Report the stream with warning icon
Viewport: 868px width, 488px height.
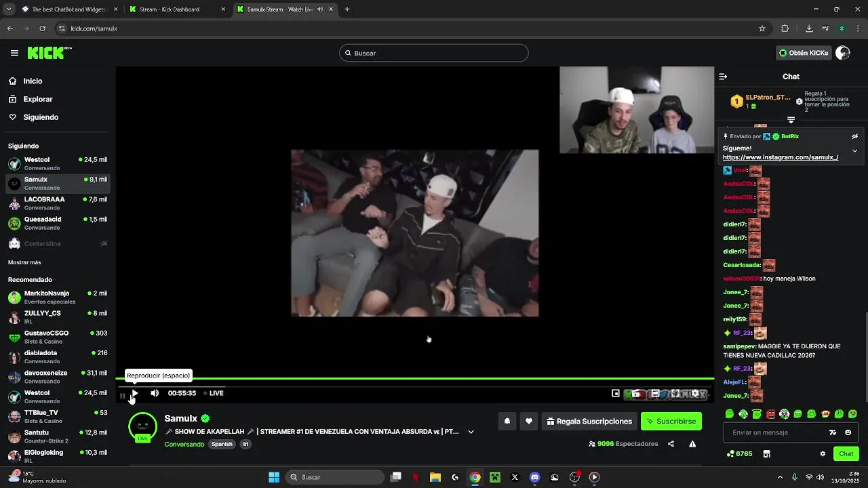coord(692,444)
